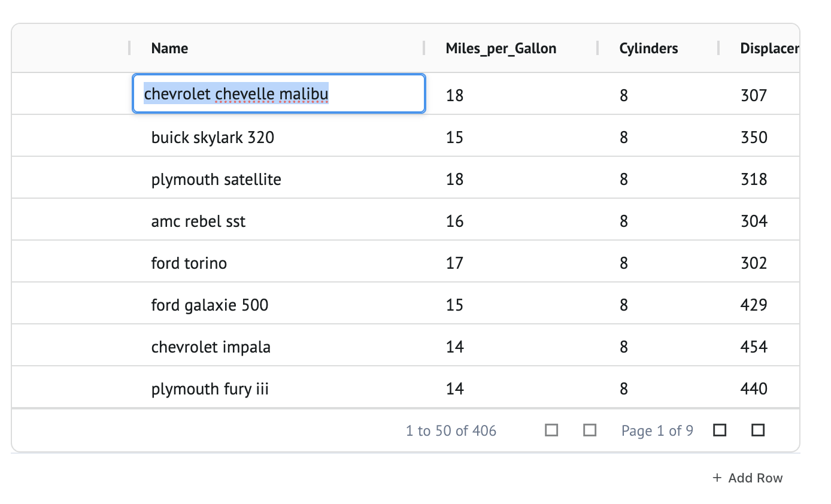Screen dimensions: 831x504
Task: Click the Cylinders column header
Action: 648,48
